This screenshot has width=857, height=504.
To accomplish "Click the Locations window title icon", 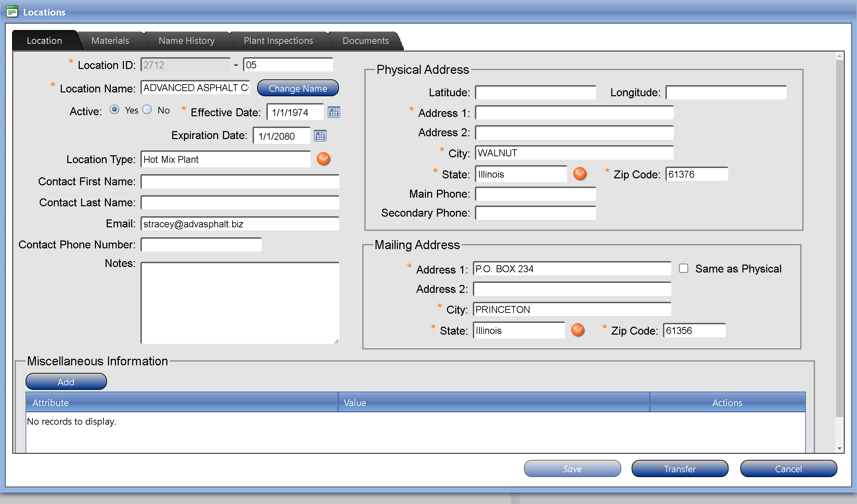I will [12, 12].
